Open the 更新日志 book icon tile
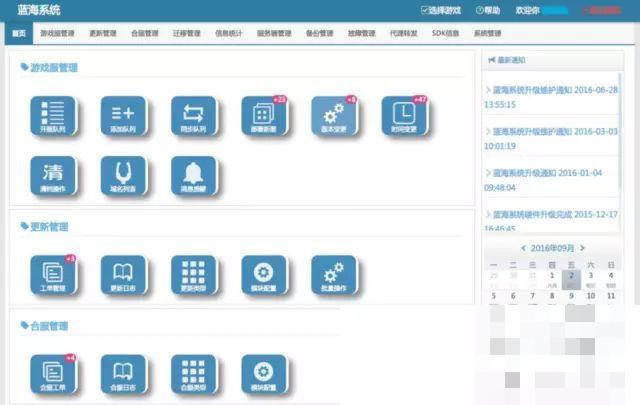Image resolution: width=640 pixels, height=405 pixels. tap(123, 275)
